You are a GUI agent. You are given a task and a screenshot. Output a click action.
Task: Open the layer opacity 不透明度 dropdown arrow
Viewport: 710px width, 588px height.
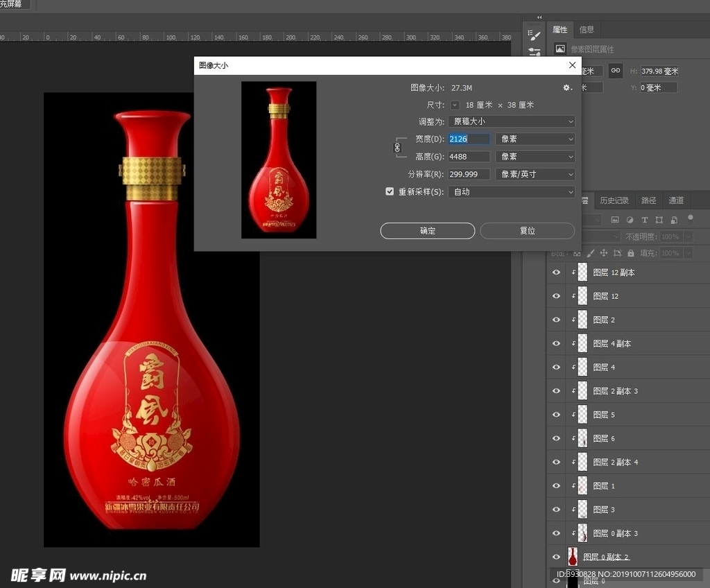click(689, 236)
